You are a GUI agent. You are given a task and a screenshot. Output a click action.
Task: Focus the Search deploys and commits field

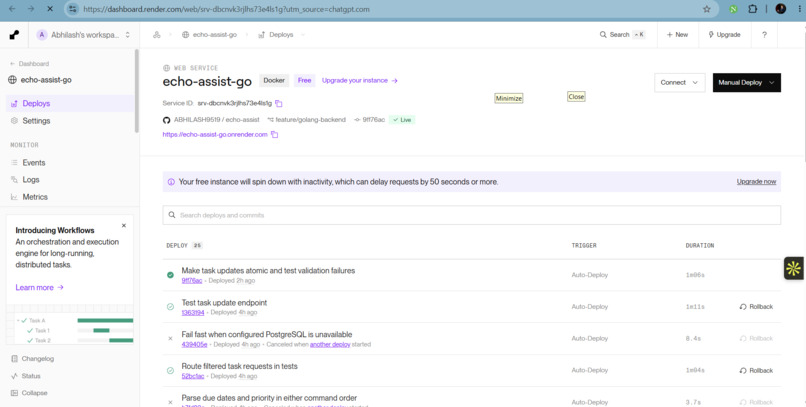[471, 215]
